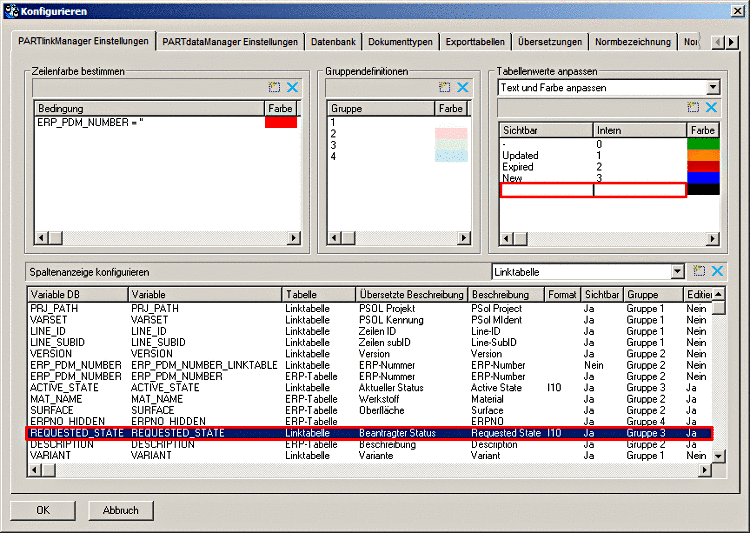
Task: Click empty Intern cell in new row
Action: coord(640,190)
